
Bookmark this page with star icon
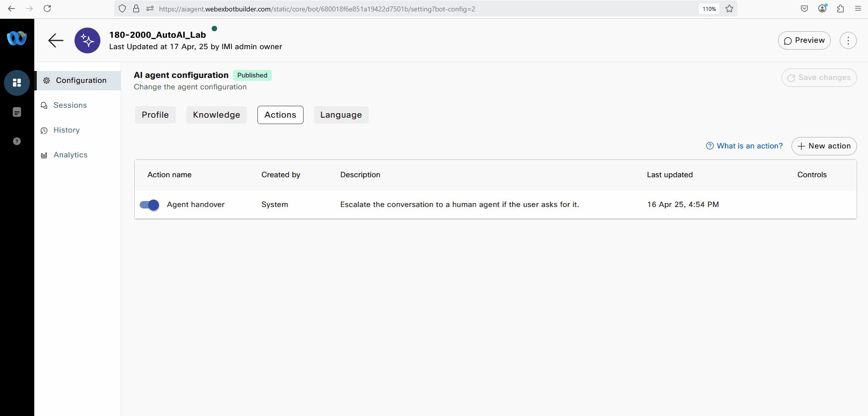tap(729, 9)
